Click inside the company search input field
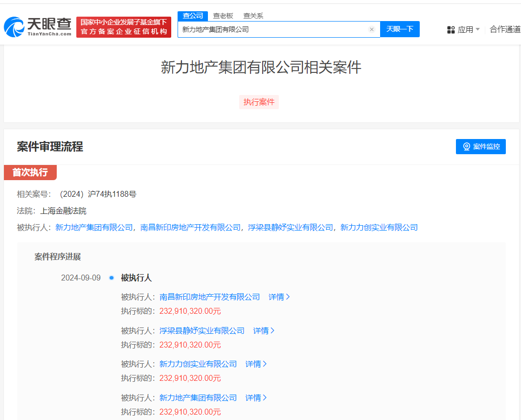Image resolution: width=521 pixels, height=420 pixels. point(274,29)
